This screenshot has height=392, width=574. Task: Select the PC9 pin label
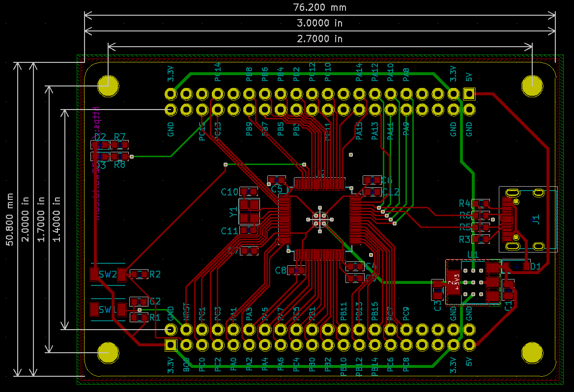tap(406, 313)
